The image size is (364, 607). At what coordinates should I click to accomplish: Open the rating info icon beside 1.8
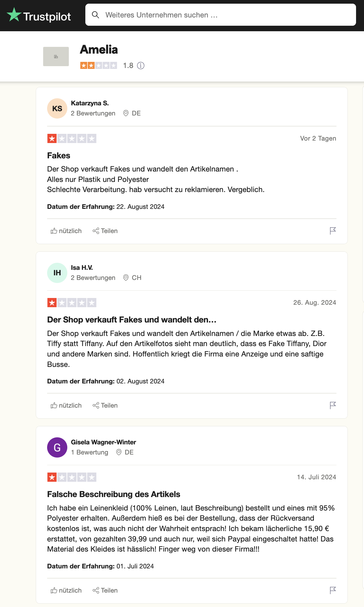141,66
